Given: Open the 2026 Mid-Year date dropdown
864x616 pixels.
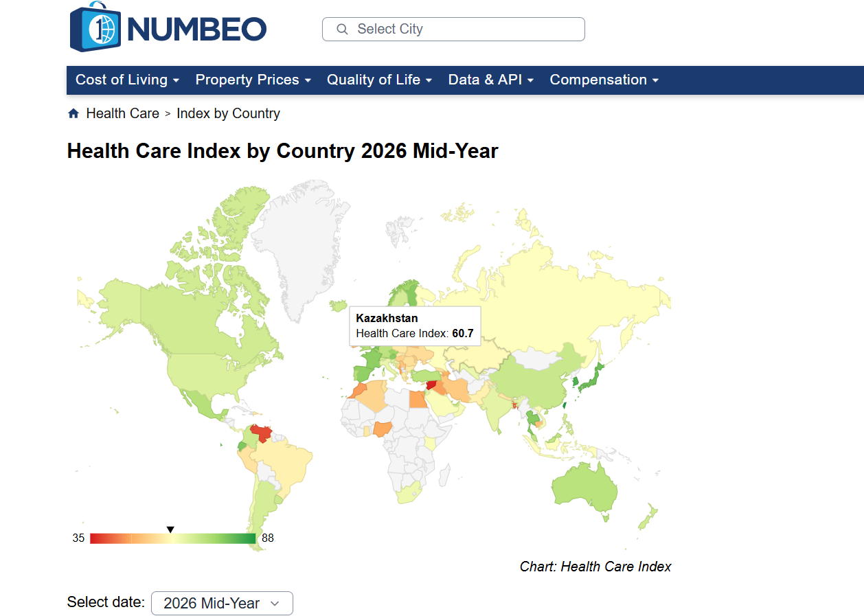Looking at the screenshot, I should tap(222, 603).
